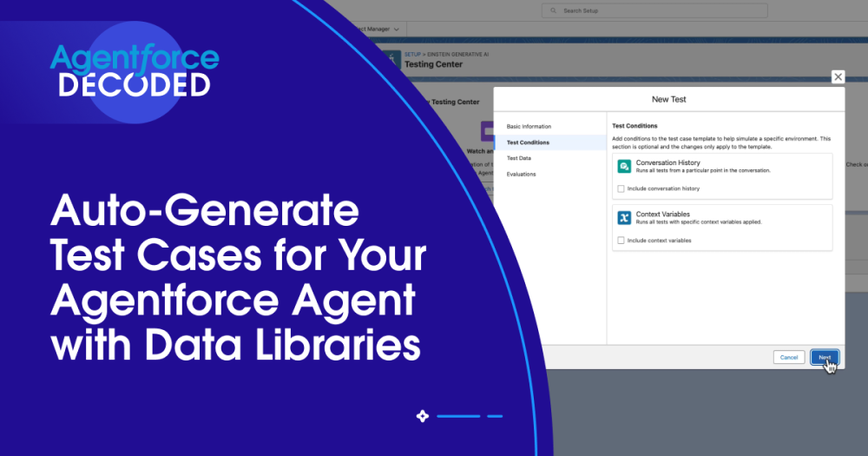Click the magnifier icon in Search Setup

pos(552,10)
